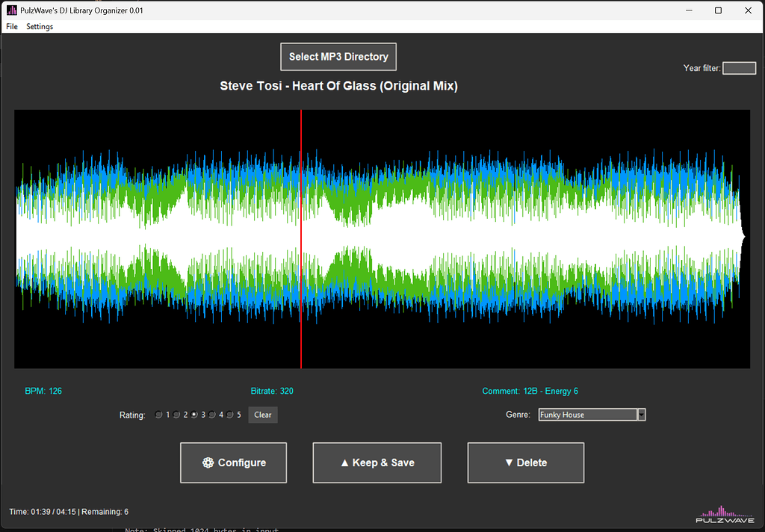
Task: Open the Settings menu
Action: [x=39, y=26]
